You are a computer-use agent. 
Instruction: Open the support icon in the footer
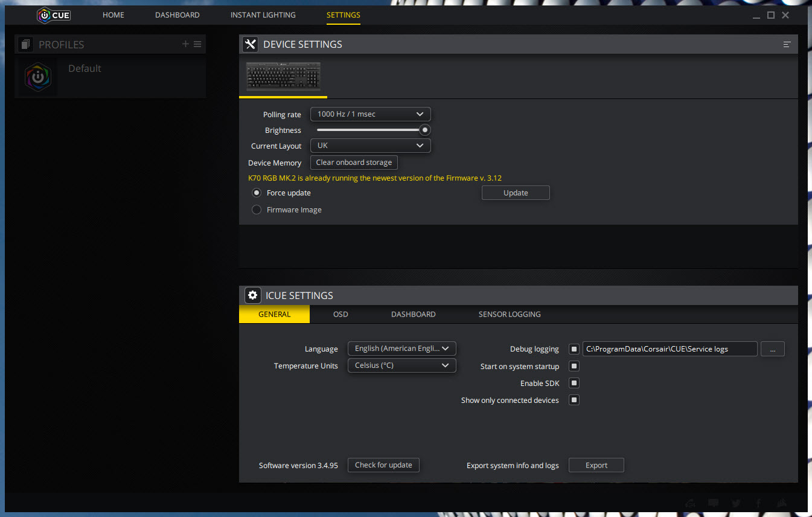691,503
